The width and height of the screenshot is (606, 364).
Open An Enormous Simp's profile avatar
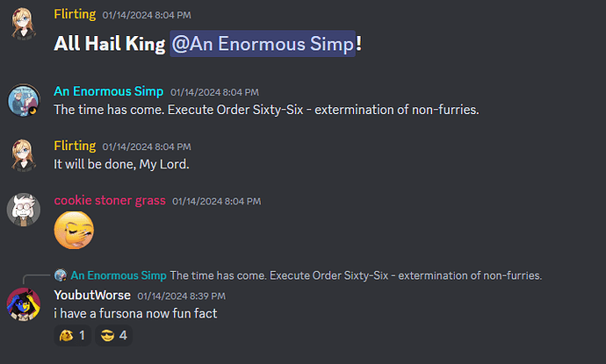click(24, 100)
